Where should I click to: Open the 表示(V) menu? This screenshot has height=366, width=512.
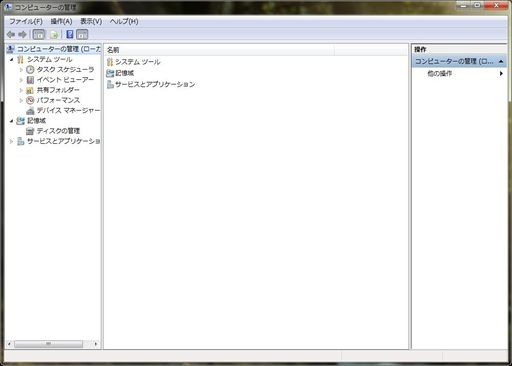pyautogui.click(x=91, y=21)
